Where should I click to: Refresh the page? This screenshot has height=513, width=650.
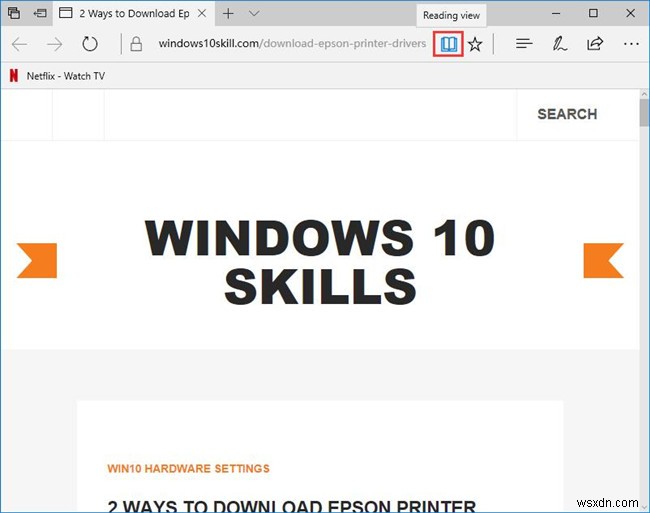pyautogui.click(x=90, y=44)
